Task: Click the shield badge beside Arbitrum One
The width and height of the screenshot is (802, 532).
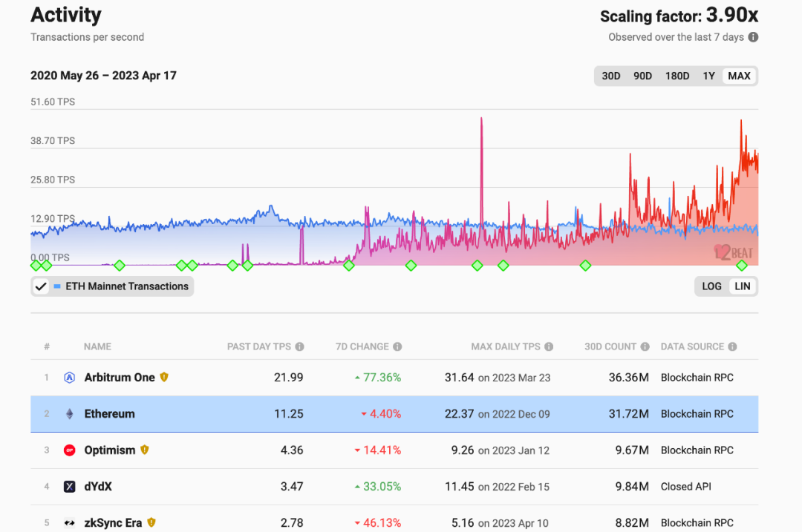Action: click(164, 377)
